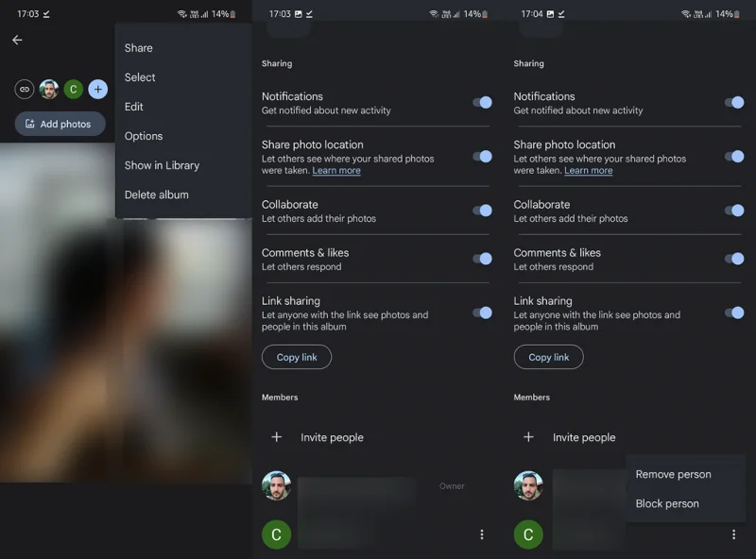Tap Sharing heading in right screen
Image resolution: width=756 pixels, height=559 pixels.
pyautogui.click(x=528, y=63)
